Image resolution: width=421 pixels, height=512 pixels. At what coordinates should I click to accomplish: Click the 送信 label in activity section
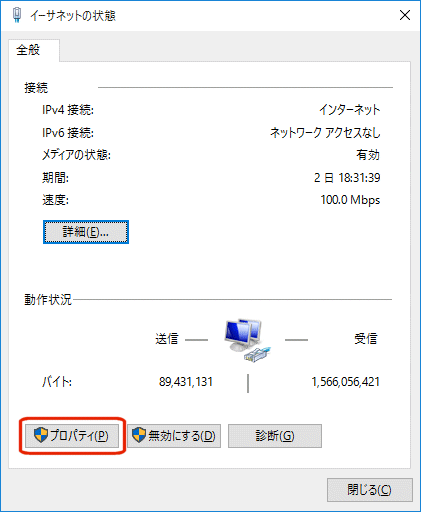167,339
